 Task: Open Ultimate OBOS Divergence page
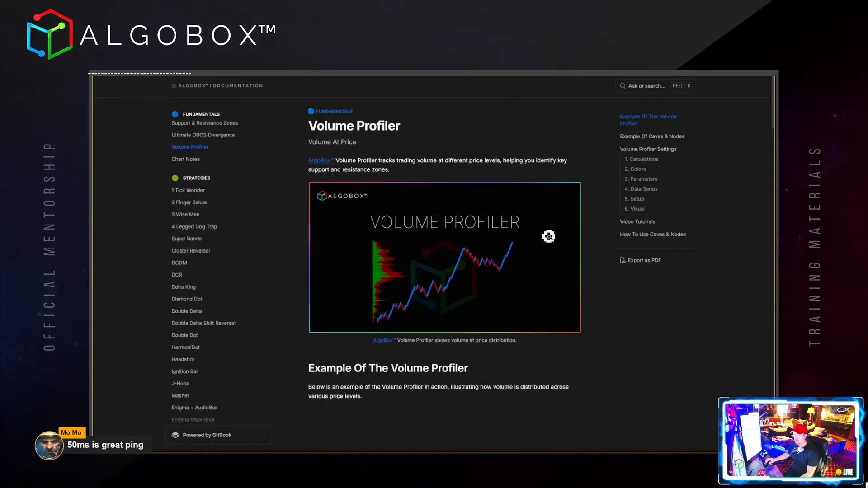pyautogui.click(x=203, y=135)
